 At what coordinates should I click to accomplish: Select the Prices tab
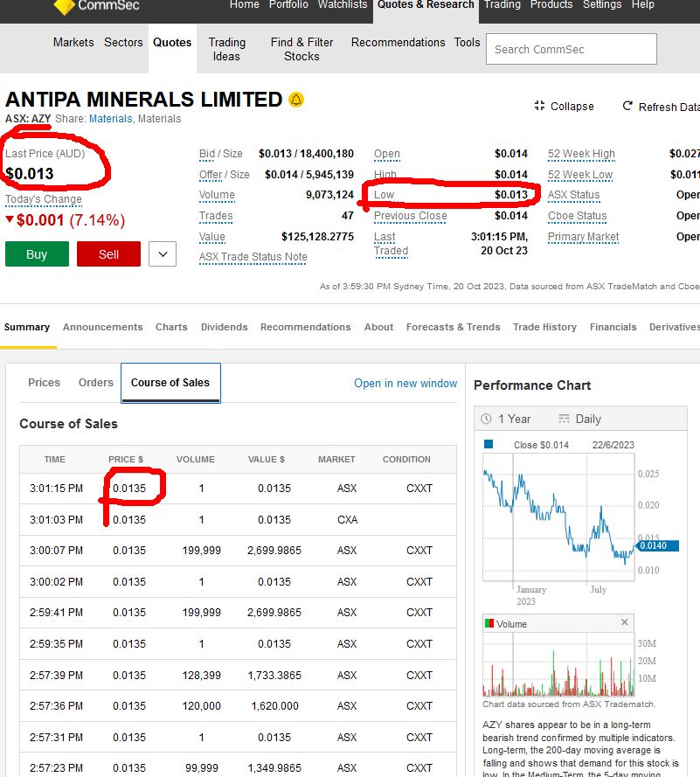[44, 383]
